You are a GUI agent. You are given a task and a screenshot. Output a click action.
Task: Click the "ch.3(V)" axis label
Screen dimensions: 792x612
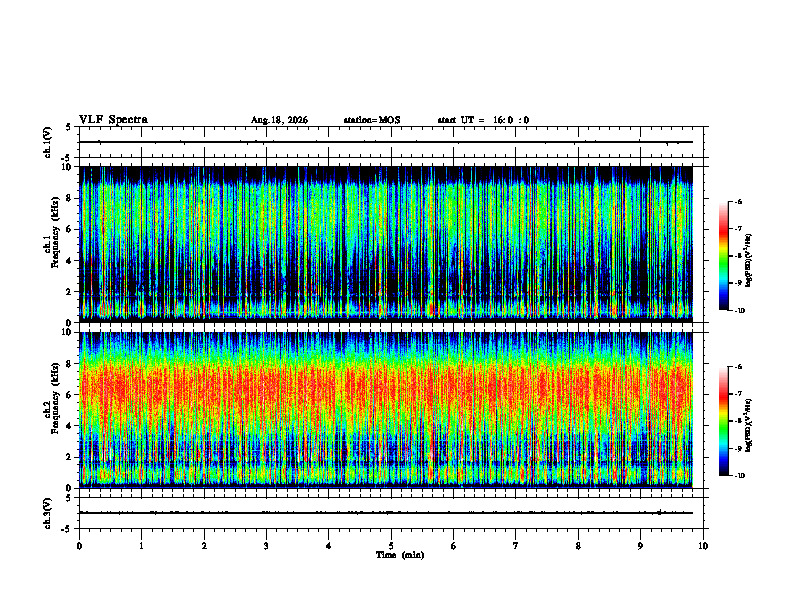point(47,513)
